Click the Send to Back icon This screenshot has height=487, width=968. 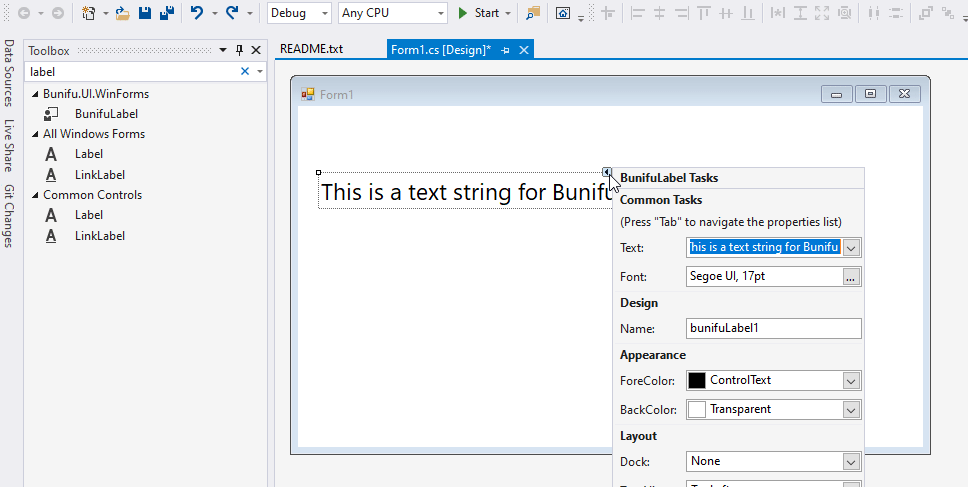948,13
